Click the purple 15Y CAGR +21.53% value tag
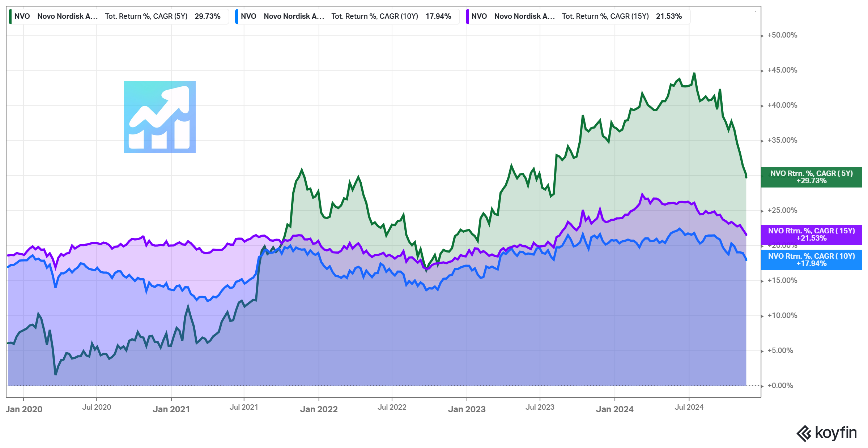Image resolution: width=868 pixels, height=448 pixels. click(811, 234)
